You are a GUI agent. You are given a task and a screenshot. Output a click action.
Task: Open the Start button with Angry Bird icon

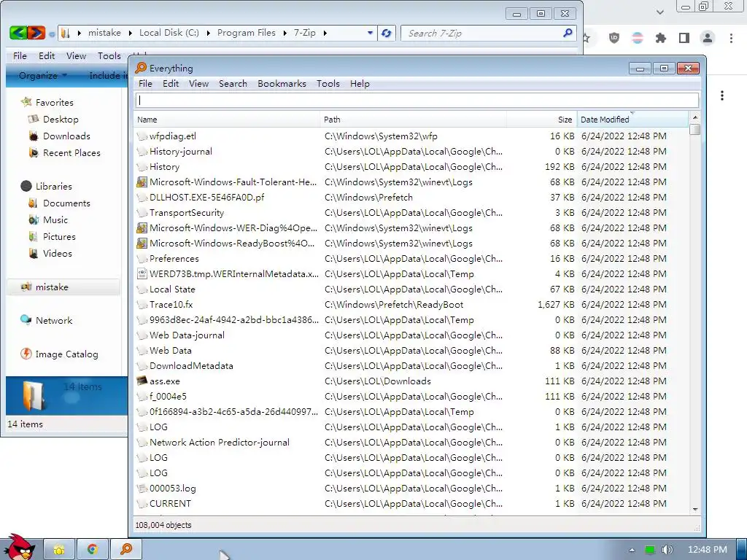[x=18, y=548]
